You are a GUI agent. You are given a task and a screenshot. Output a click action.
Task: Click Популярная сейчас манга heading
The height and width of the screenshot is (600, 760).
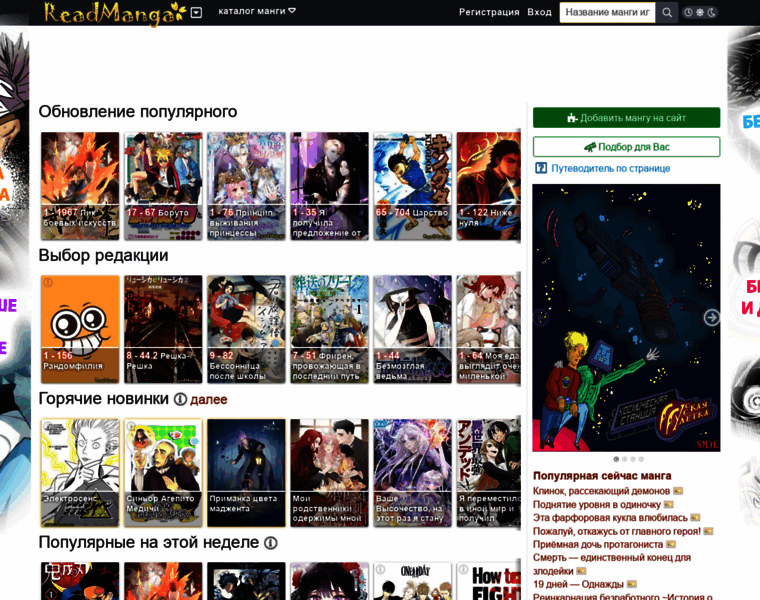[602, 476]
